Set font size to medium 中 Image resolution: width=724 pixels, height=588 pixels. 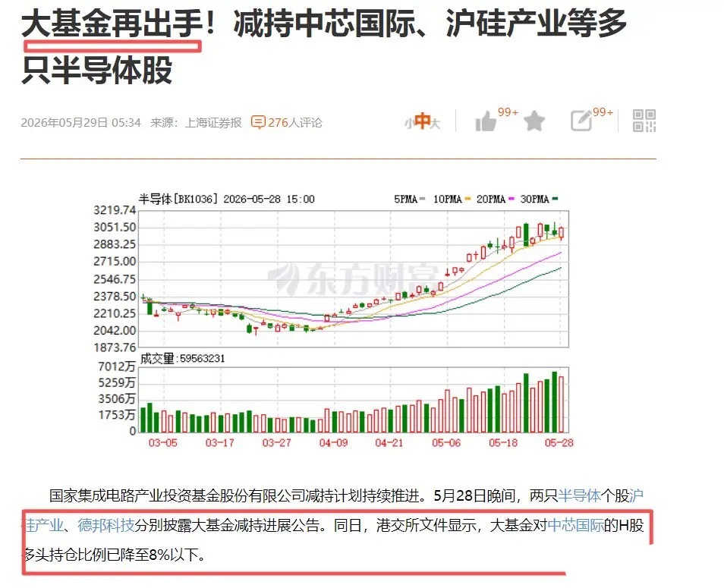tap(422, 121)
